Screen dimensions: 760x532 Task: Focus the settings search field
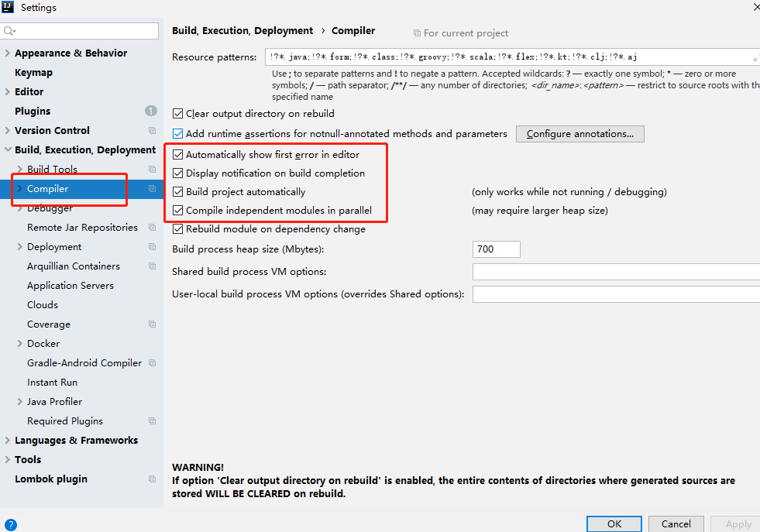point(80,31)
